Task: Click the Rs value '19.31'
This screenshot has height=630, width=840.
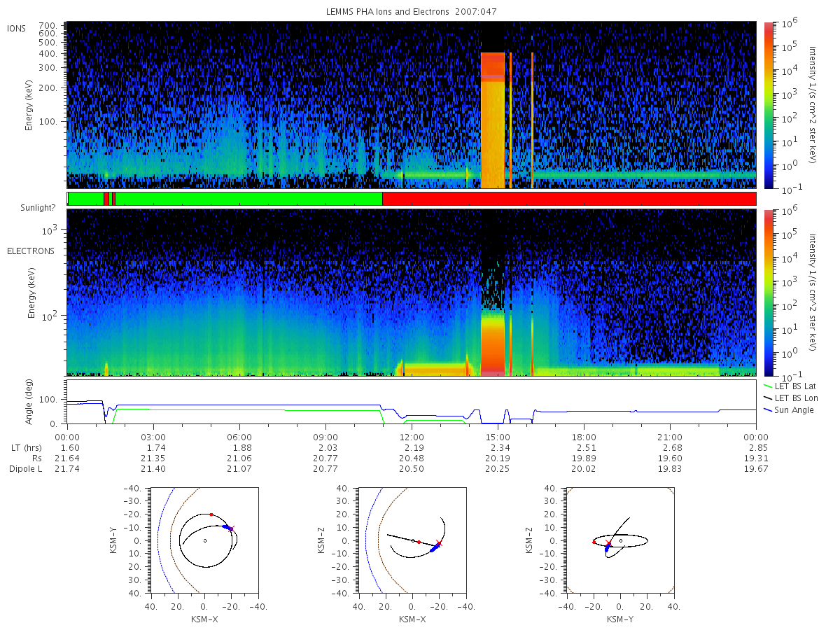Action: click(x=756, y=458)
